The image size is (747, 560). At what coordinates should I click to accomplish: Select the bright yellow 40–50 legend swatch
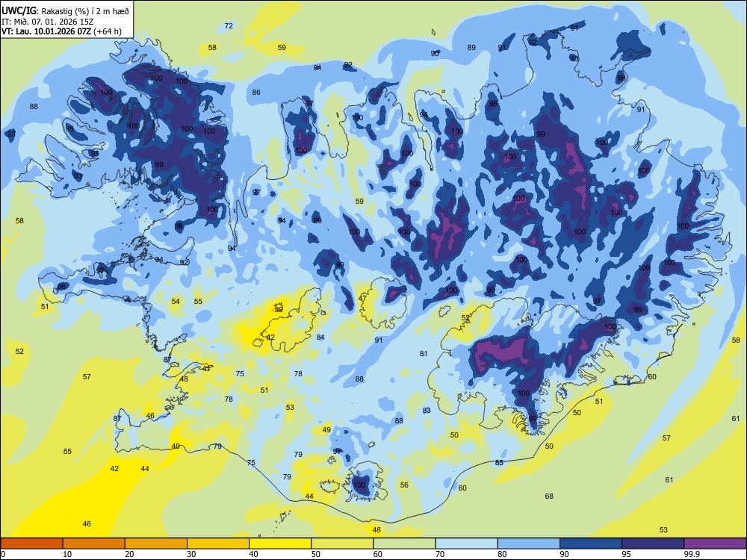point(280,544)
